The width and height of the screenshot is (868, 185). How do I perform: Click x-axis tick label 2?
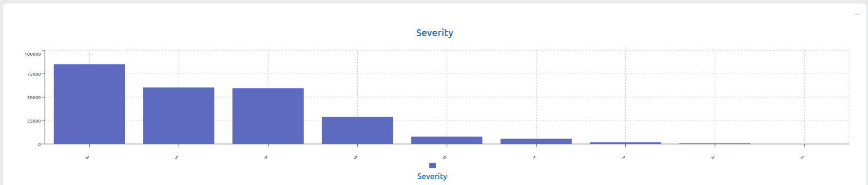[x=802, y=158]
